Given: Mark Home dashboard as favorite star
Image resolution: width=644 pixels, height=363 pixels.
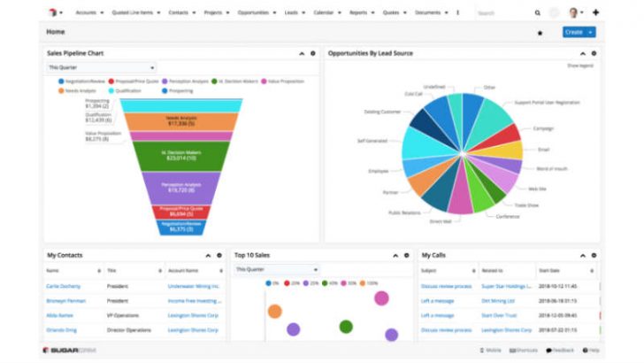Looking at the screenshot, I should click(x=540, y=33).
